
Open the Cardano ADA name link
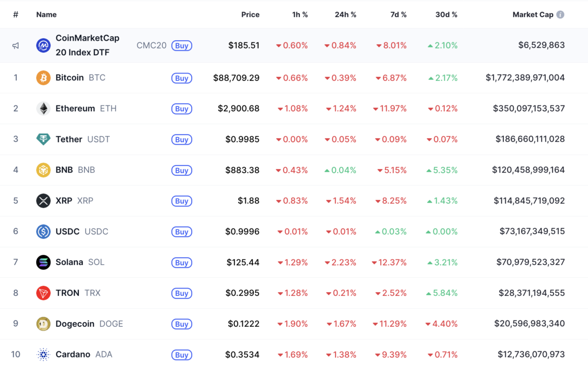[x=73, y=354]
